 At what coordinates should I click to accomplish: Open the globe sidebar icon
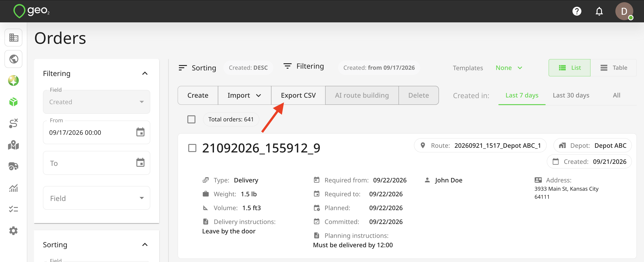[x=13, y=59]
